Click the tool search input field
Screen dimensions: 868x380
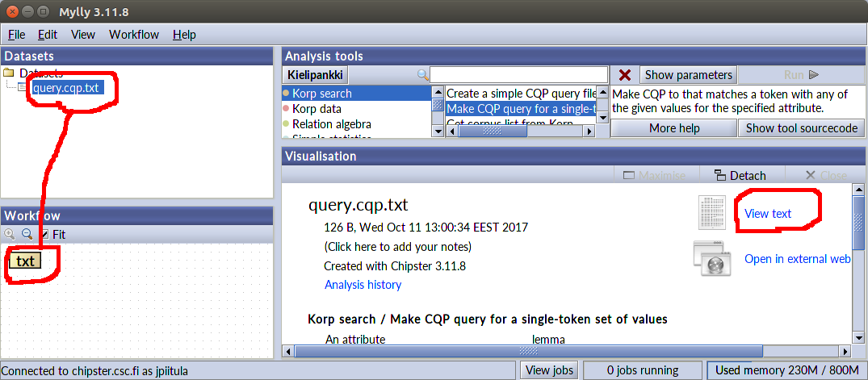coord(518,75)
